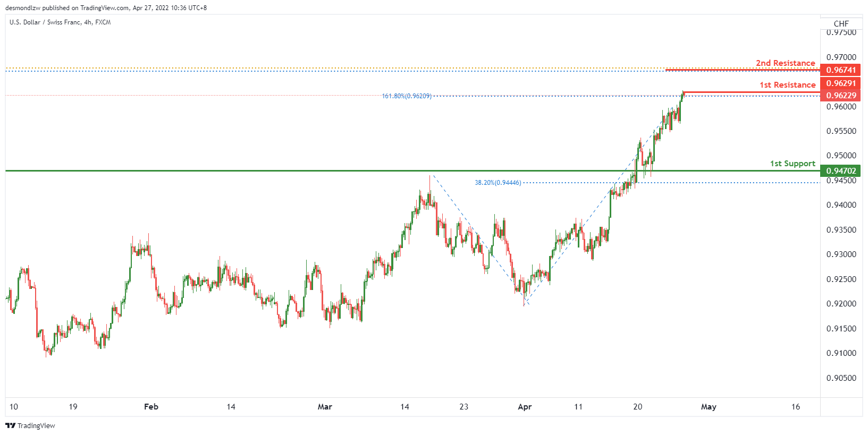Click the 1st Resistance label

pos(787,85)
